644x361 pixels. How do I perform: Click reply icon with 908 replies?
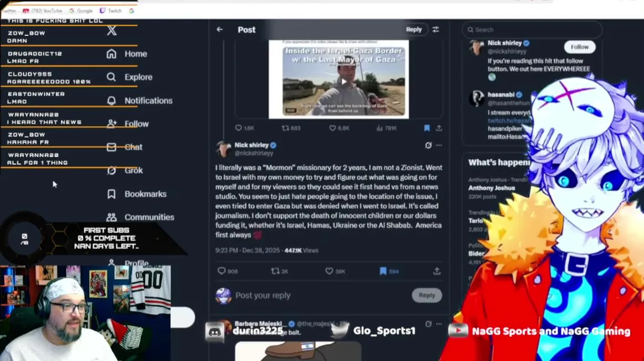(x=227, y=271)
